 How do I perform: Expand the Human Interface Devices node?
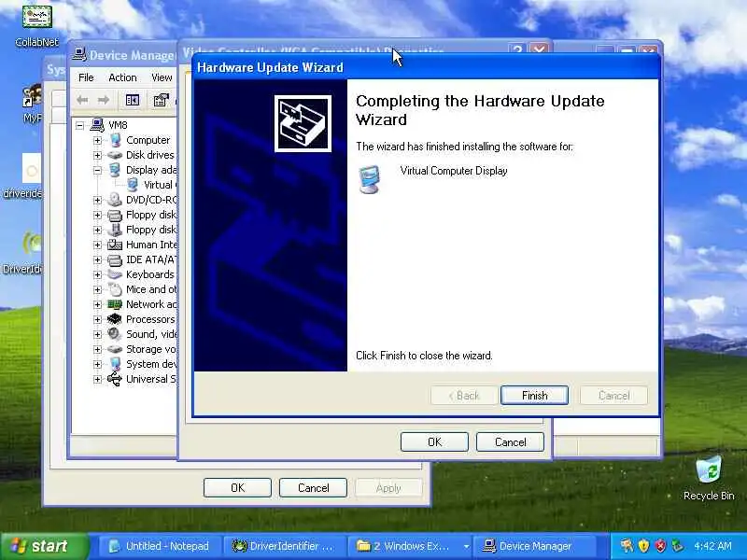click(x=97, y=245)
